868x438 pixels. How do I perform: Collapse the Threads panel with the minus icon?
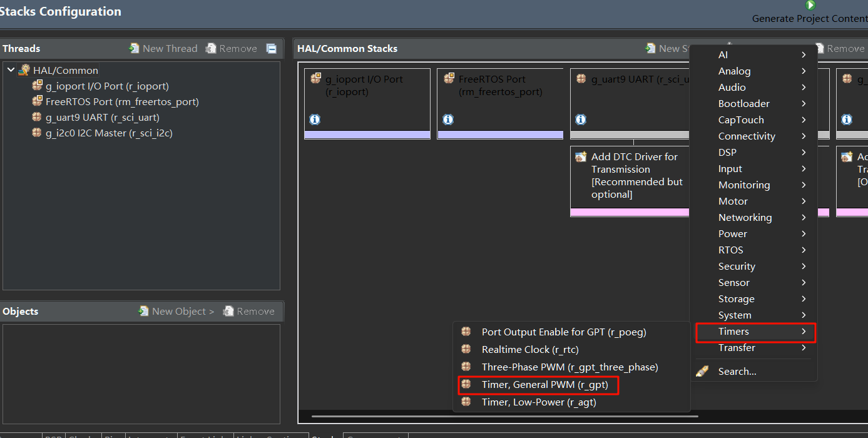tap(271, 48)
